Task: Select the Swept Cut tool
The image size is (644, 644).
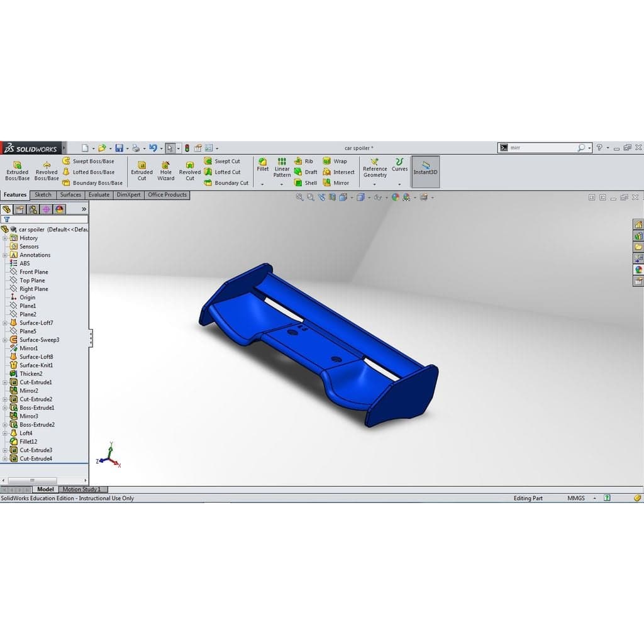Action: (x=222, y=161)
